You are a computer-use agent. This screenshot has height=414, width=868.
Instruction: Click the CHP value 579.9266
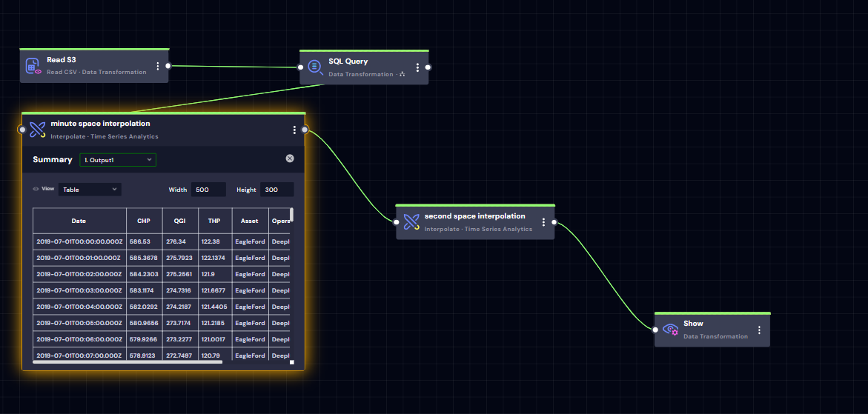coord(145,339)
